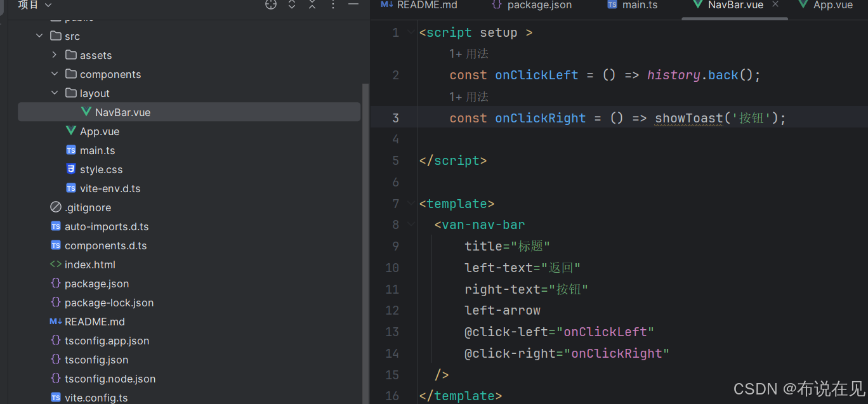Open package-lock.json in the project tree
This screenshot has width=868, height=404.
coord(109,303)
